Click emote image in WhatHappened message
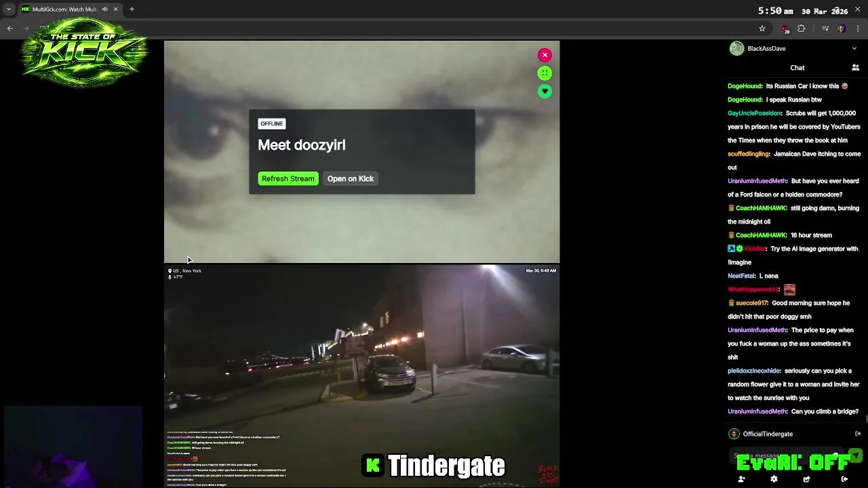The image size is (868, 488). [x=789, y=289]
